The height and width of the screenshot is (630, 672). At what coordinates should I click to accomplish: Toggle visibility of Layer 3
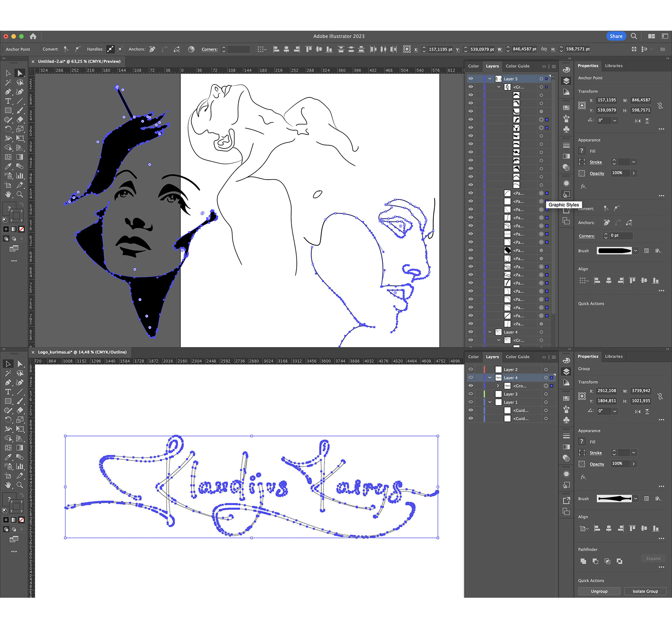[x=471, y=394]
